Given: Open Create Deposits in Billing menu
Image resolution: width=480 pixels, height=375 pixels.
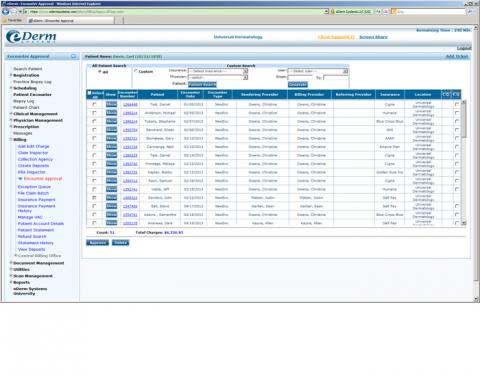Looking at the screenshot, I should (x=33, y=166).
